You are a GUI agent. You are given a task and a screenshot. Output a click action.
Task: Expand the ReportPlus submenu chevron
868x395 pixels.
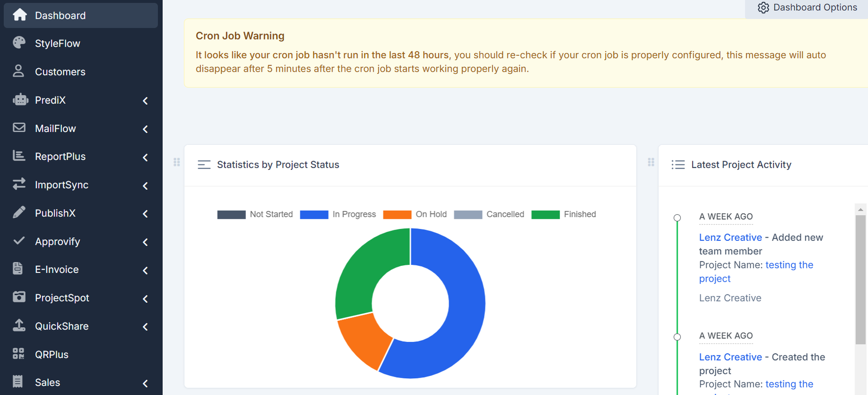145,157
